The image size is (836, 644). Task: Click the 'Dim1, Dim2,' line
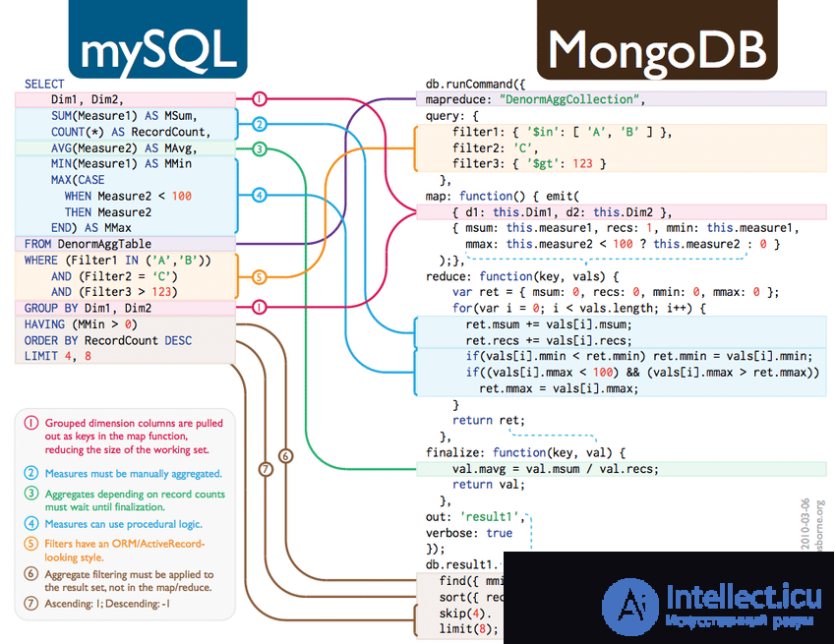coord(88,99)
